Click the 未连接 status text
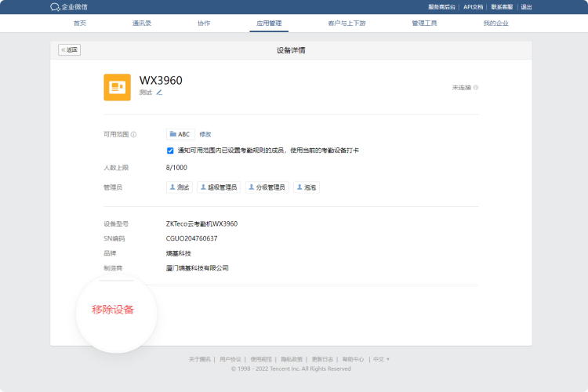Image resolution: width=588 pixels, height=392 pixels. pyautogui.click(x=462, y=87)
